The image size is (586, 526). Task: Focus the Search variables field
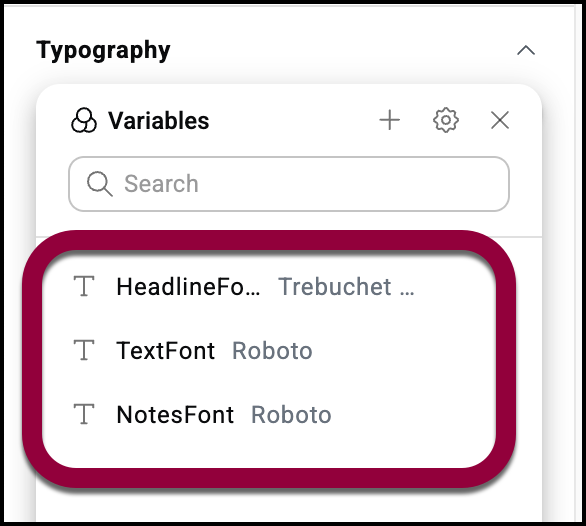click(289, 184)
